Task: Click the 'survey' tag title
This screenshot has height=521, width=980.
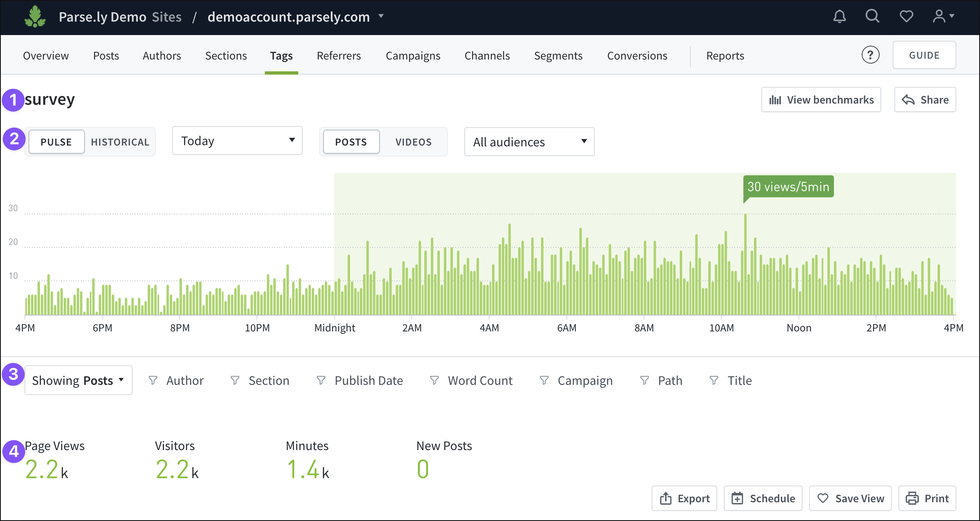Action: point(50,99)
